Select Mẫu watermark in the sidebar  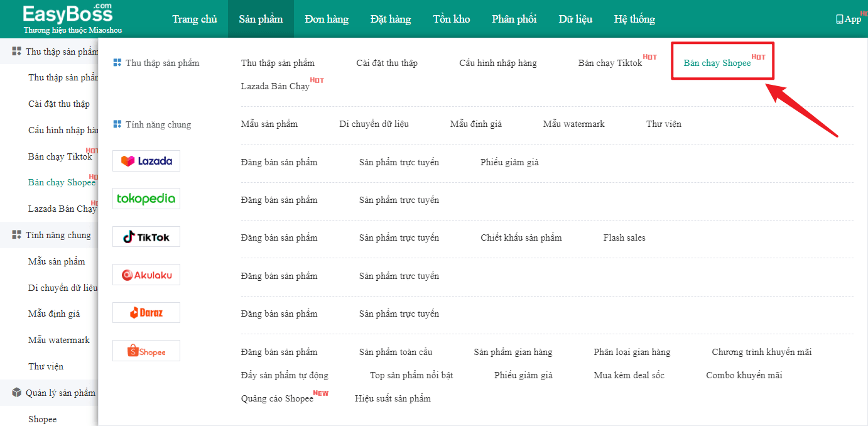59,340
